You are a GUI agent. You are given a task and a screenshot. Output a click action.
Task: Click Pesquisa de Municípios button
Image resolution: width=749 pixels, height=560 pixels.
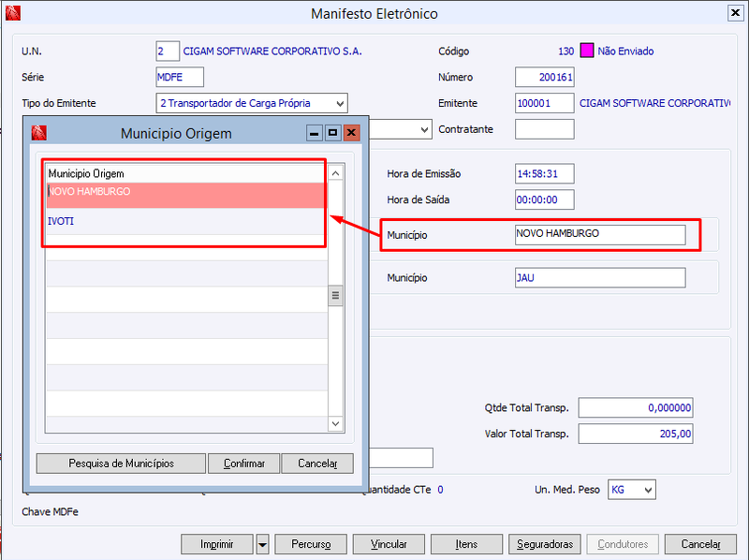(x=122, y=464)
